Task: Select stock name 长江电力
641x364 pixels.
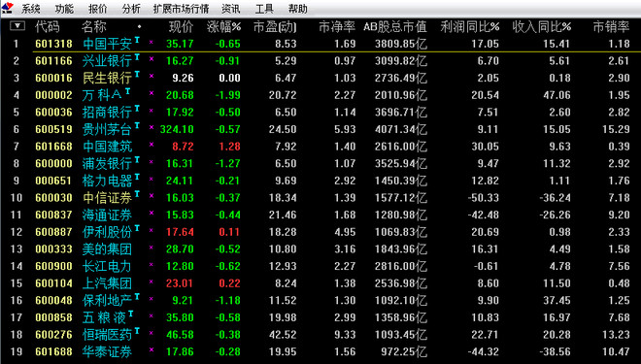Action: [107, 266]
